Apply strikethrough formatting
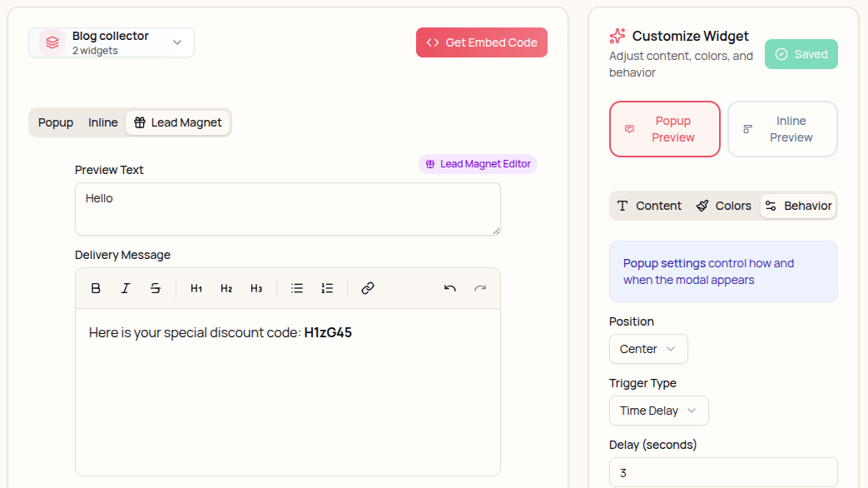This screenshot has height=488, width=868. [156, 287]
